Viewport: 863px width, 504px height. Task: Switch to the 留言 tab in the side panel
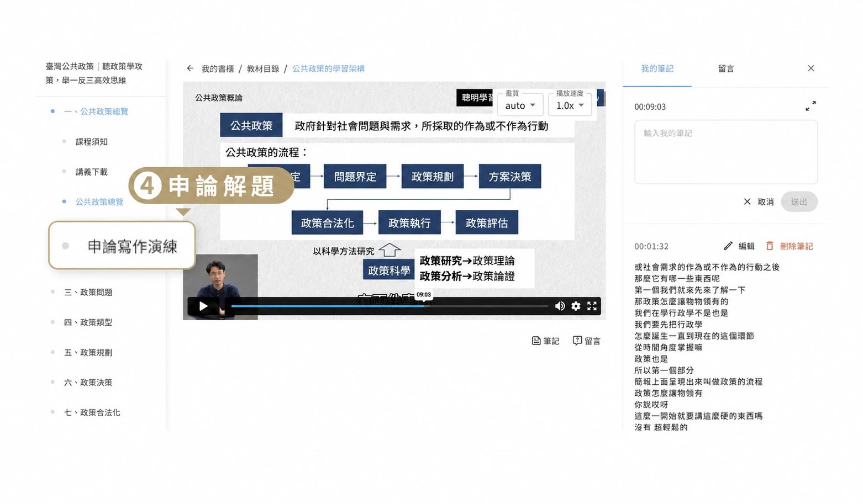pyautogui.click(x=726, y=68)
